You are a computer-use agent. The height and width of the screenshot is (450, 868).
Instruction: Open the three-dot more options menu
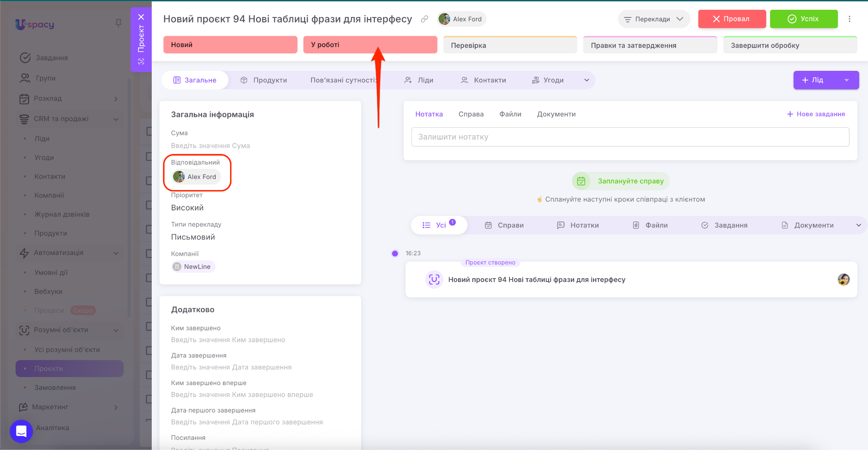[849, 19]
